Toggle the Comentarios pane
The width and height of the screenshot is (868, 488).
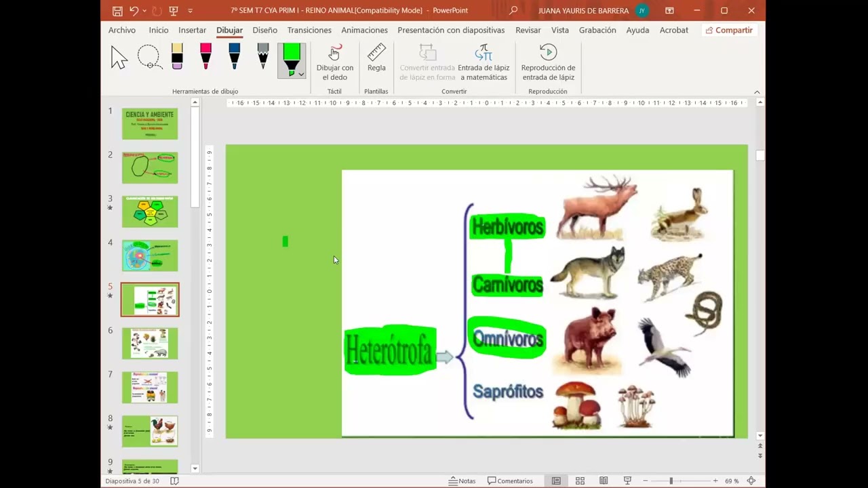510,481
